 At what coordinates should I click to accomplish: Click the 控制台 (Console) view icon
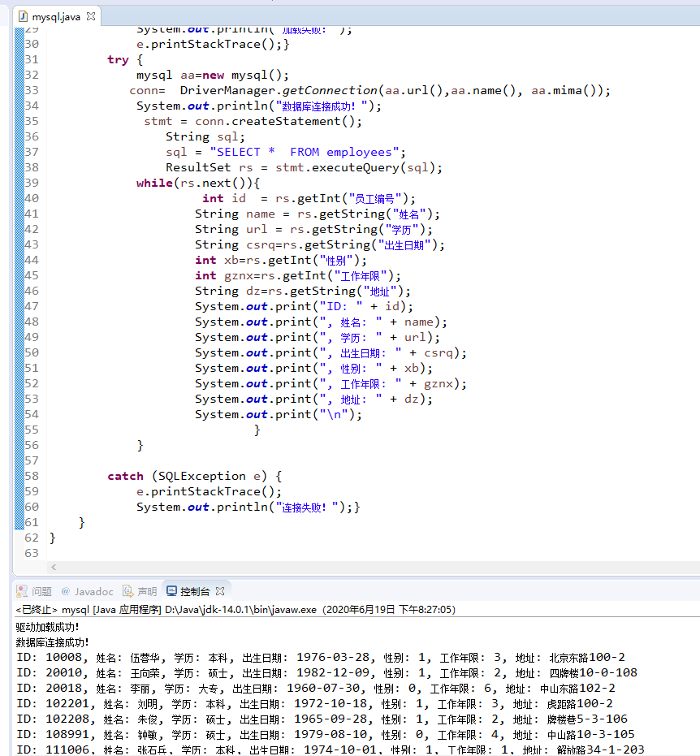tap(171, 591)
